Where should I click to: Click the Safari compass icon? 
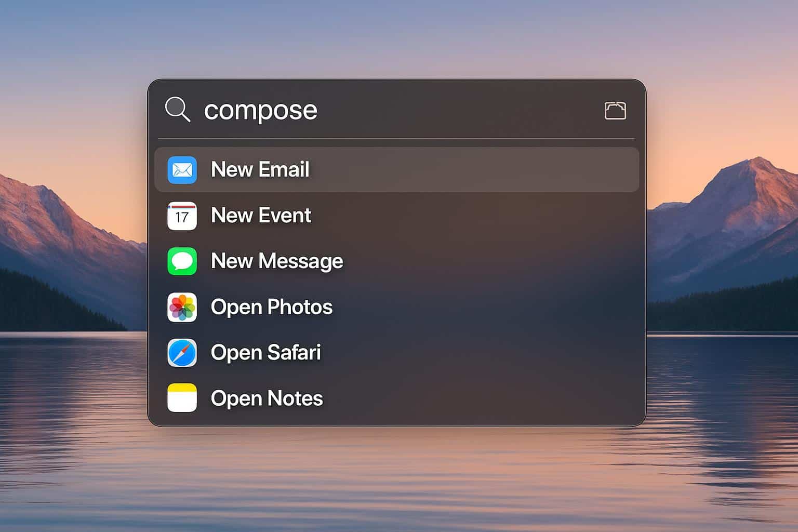click(x=182, y=353)
